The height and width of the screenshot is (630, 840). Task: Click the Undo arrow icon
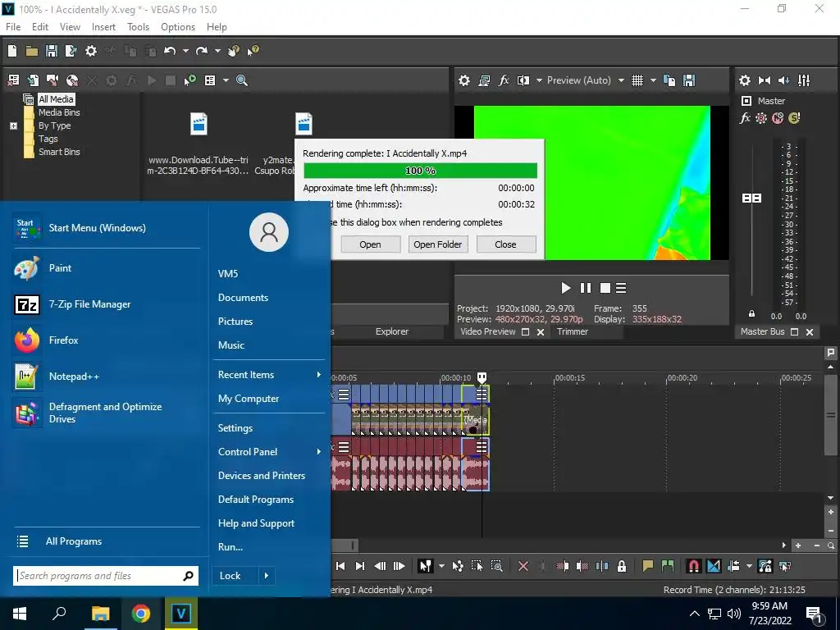(170, 51)
